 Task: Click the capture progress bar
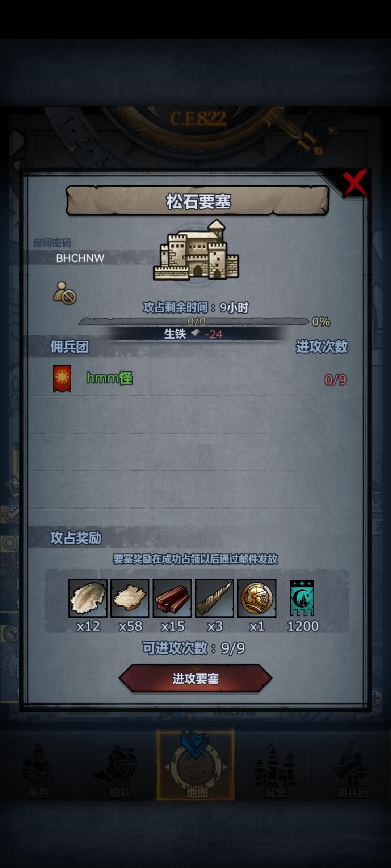pos(194,321)
